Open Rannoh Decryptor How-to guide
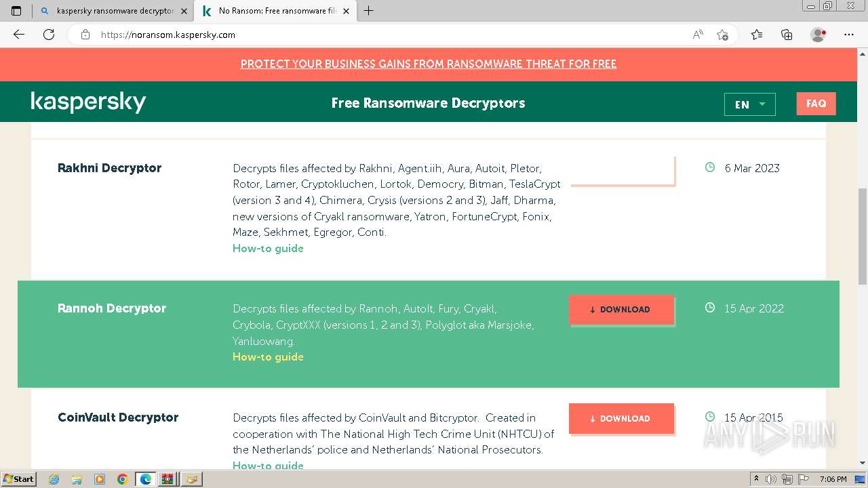868x488 pixels. tap(268, 357)
